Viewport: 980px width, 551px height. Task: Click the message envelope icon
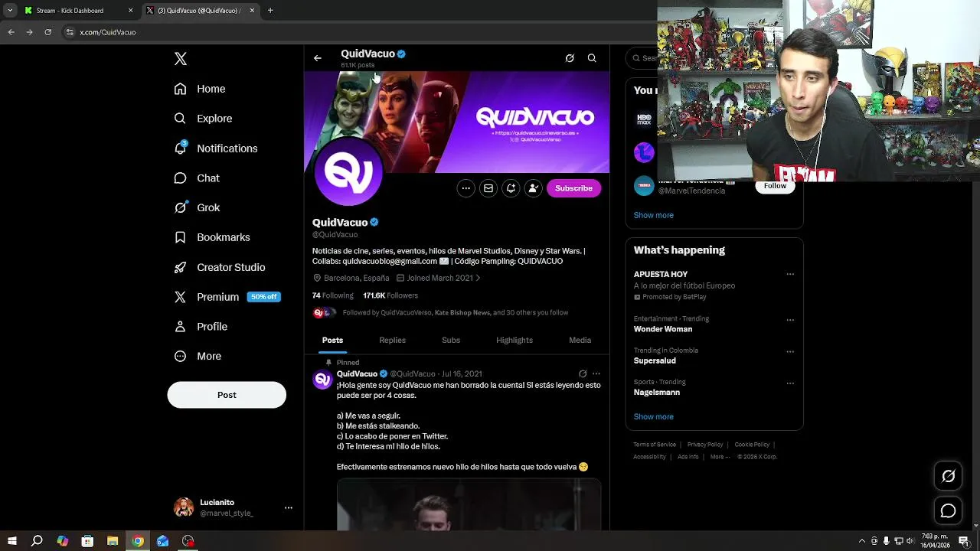coord(488,188)
